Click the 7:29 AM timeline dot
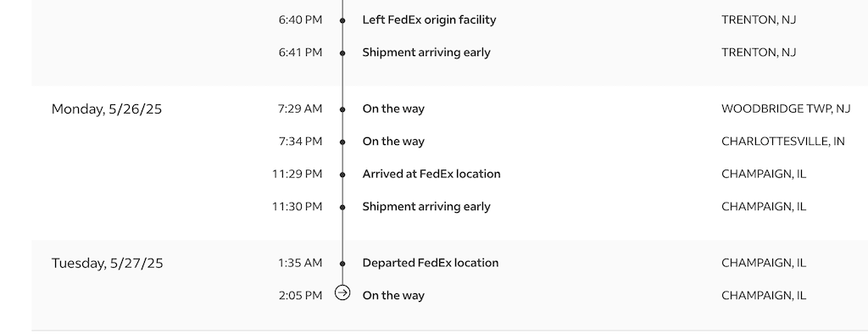The image size is (868, 334). click(342, 109)
